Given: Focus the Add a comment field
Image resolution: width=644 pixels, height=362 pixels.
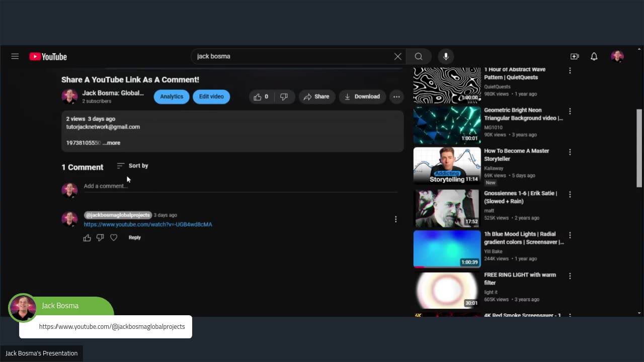Looking at the screenshot, I should (x=240, y=186).
